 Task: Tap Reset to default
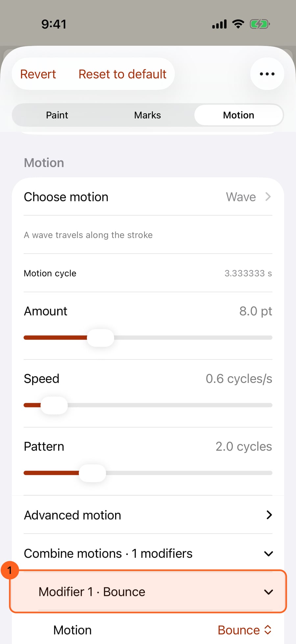pyautogui.click(x=122, y=74)
